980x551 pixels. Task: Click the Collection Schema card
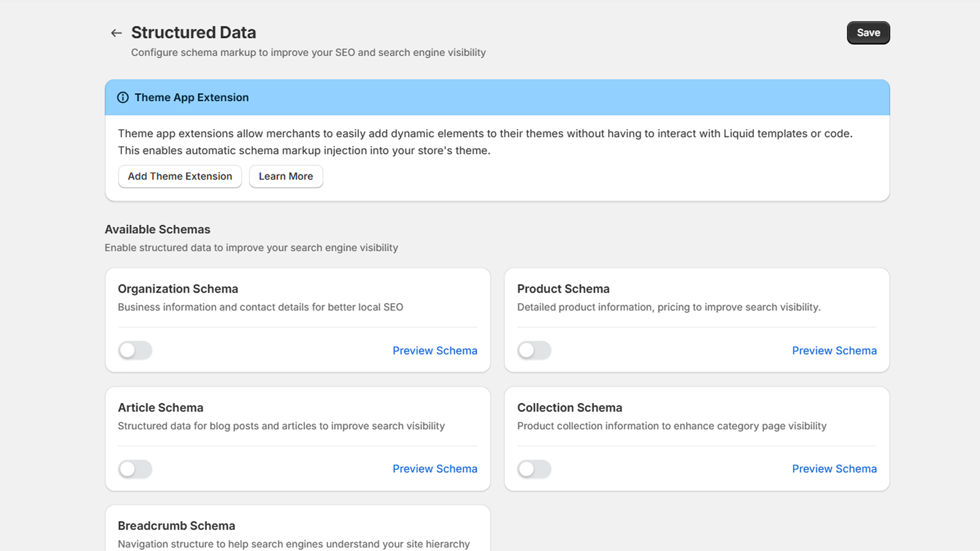click(x=696, y=438)
